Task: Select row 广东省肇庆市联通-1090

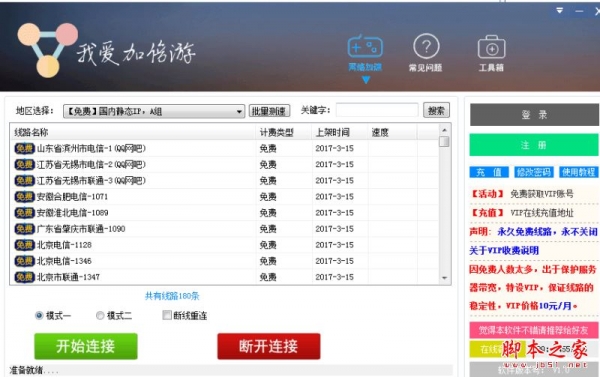Action: click(224, 229)
